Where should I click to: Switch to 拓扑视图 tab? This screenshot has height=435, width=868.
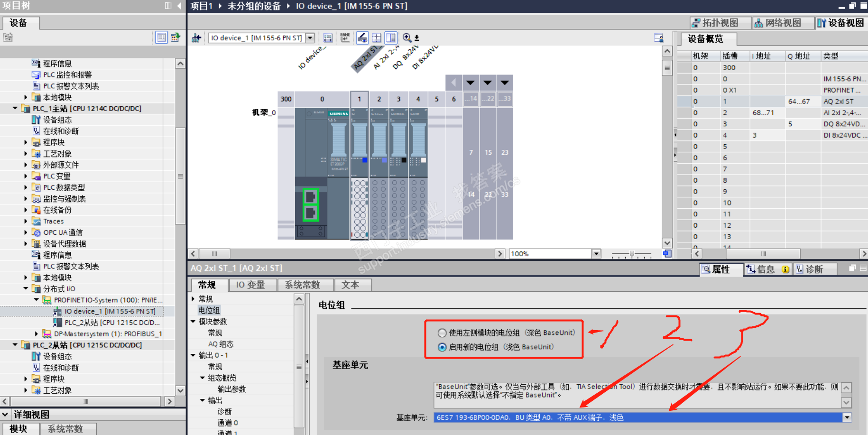pyautogui.click(x=720, y=23)
